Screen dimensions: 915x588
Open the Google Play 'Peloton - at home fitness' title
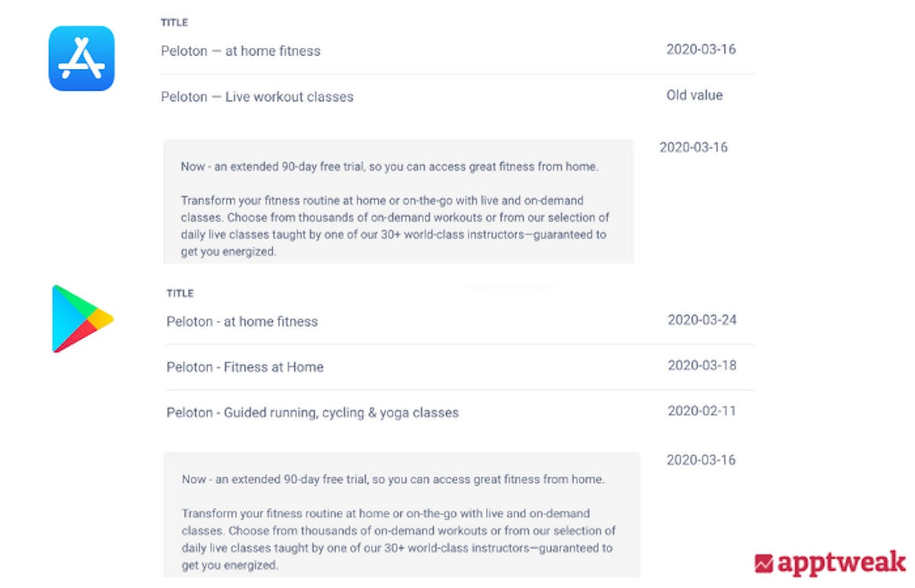click(x=242, y=322)
